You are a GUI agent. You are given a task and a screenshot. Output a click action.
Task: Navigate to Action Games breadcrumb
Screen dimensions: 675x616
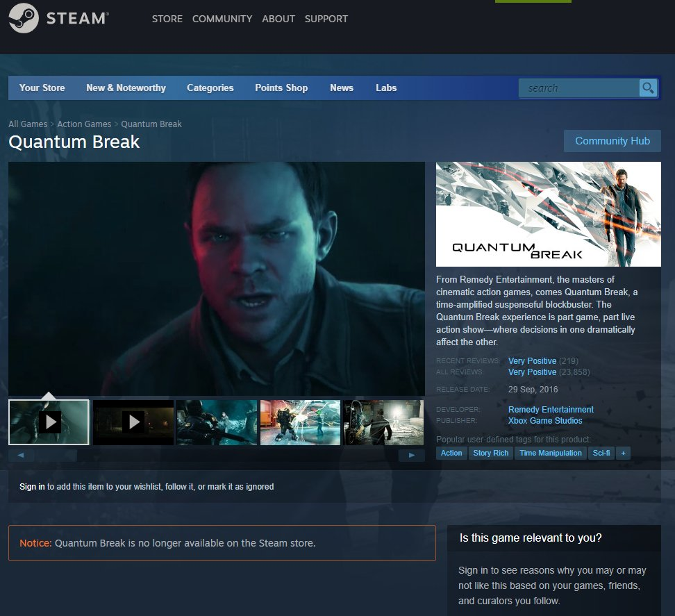pos(85,124)
